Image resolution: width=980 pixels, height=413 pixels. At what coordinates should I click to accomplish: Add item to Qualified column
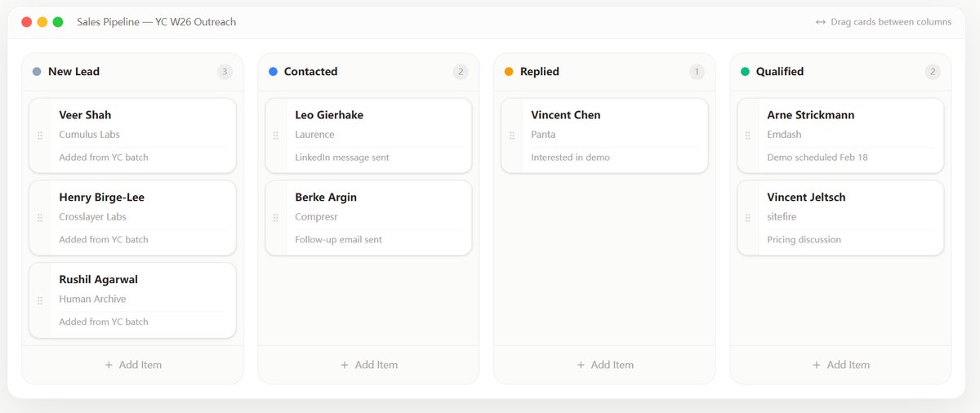(840, 365)
